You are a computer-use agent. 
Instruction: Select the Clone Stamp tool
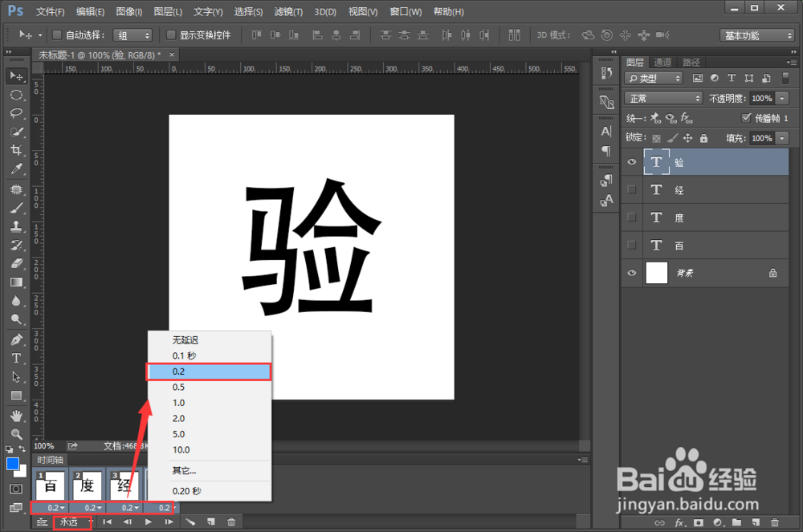(17, 225)
